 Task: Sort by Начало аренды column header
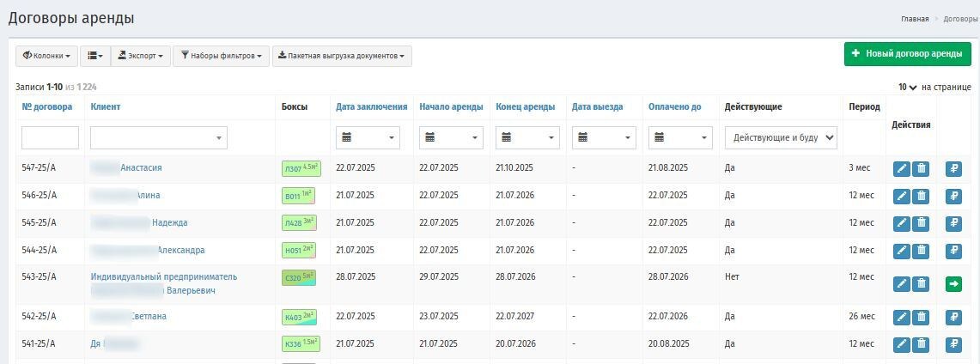pos(451,106)
